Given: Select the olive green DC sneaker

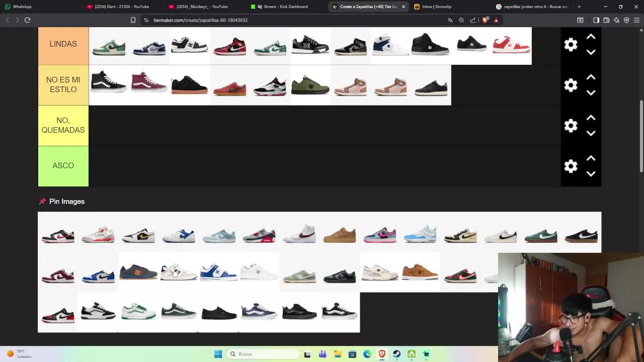Looking at the screenshot, I should tap(310, 85).
